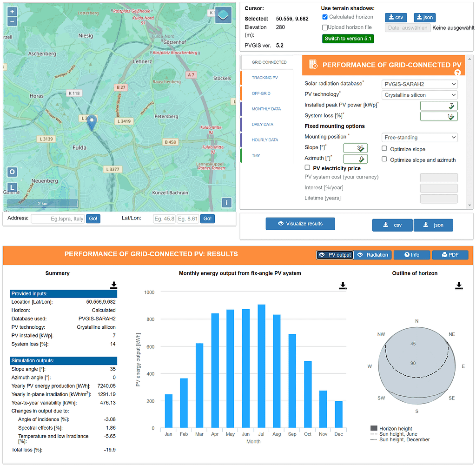The width and height of the screenshot is (476, 465).
Task: Open the Mounting position dropdown
Action: pyautogui.click(x=419, y=137)
